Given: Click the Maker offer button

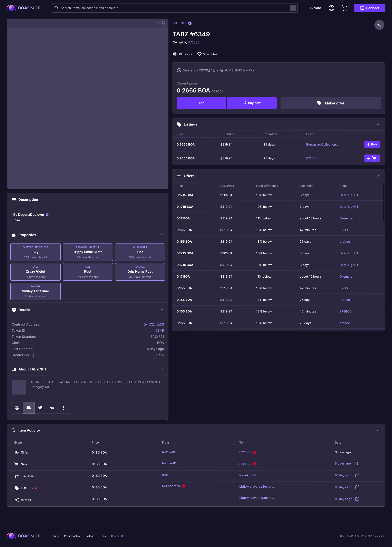Looking at the screenshot, I should pos(330,103).
